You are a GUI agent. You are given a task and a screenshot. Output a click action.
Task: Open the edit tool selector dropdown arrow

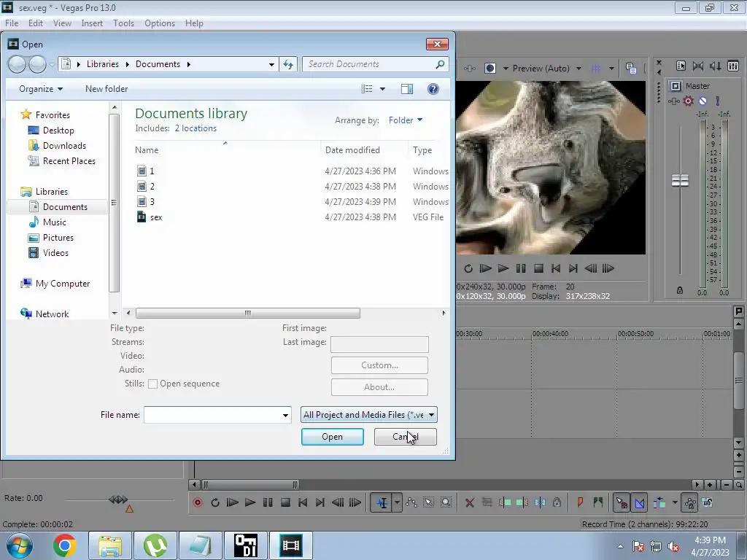click(x=396, y=502)
